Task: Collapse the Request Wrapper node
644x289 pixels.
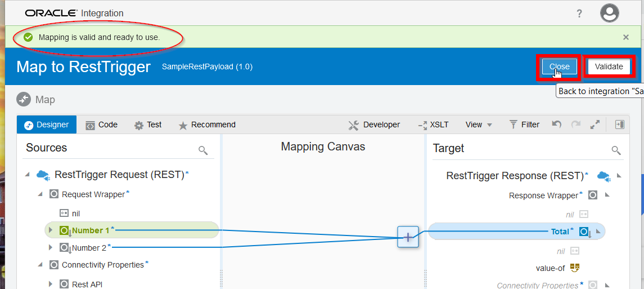Action: [40, 194]
